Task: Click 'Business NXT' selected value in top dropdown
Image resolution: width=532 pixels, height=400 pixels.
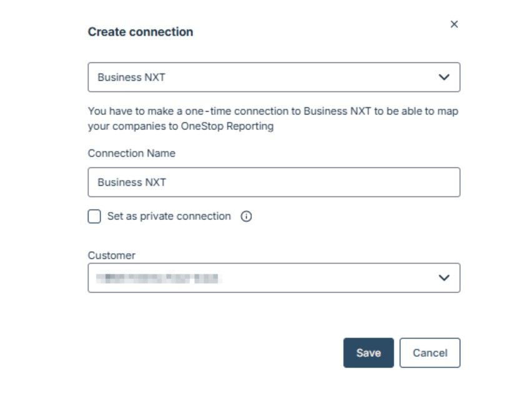Action: [131, 77]
